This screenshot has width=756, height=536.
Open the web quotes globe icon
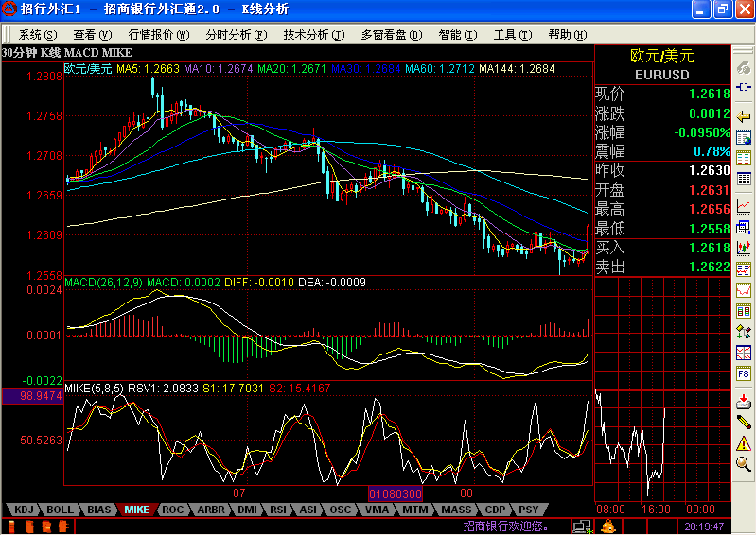(744, 137)
